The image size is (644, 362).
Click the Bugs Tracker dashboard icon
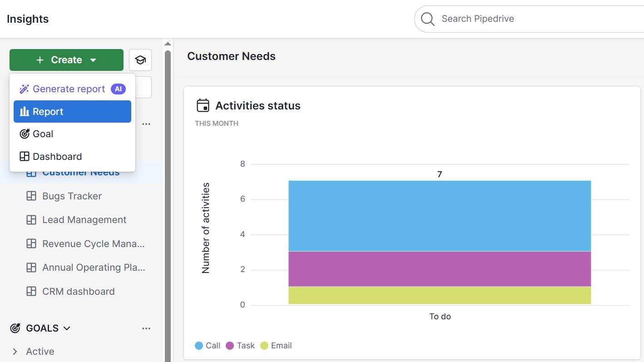(31, 196)
